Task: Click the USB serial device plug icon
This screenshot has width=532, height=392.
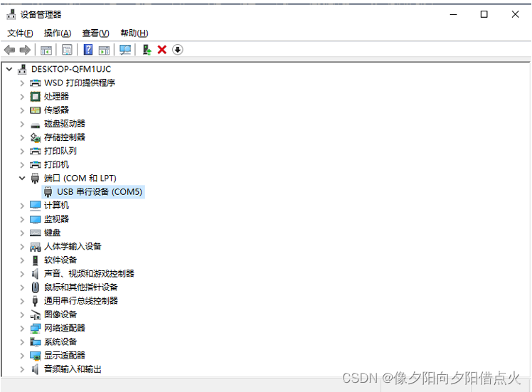Action: click(x=48, y=192)
